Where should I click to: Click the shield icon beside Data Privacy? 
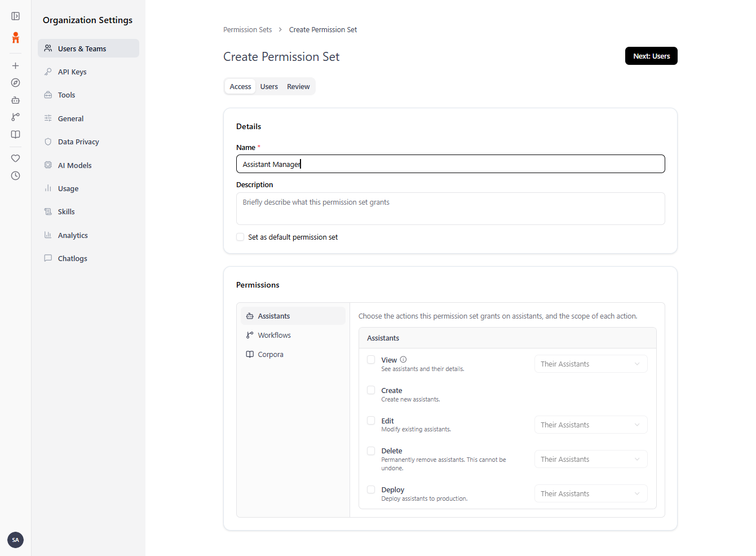tap(48, 142)
